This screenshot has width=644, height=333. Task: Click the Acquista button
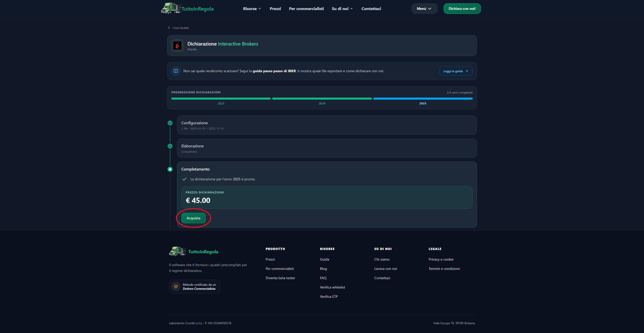click(x=193, y=218)
